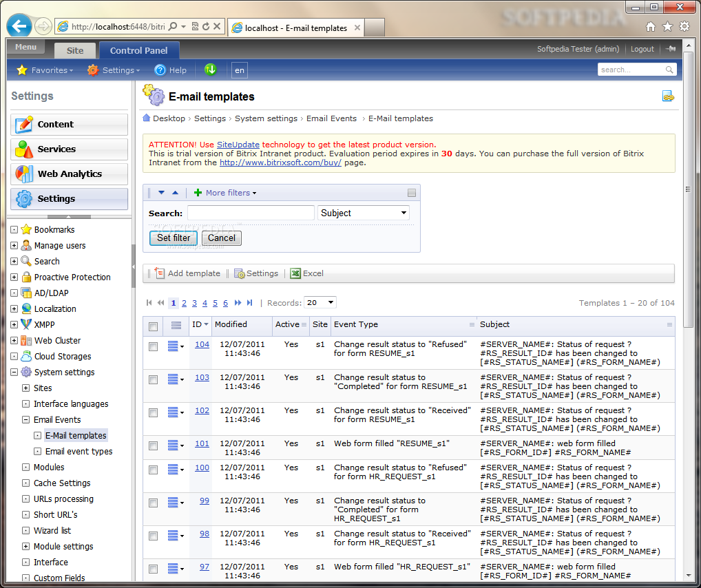Open the Services section

coord(70,149)
